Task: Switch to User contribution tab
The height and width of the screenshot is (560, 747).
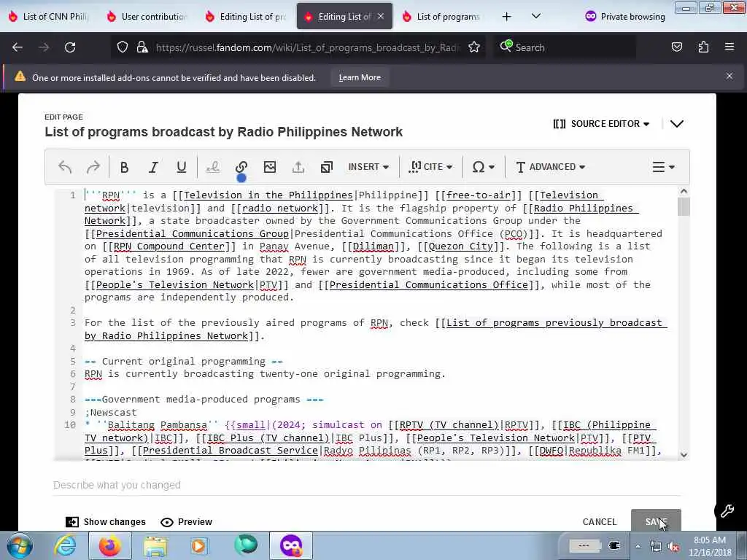Action: [x=147, y=17]
